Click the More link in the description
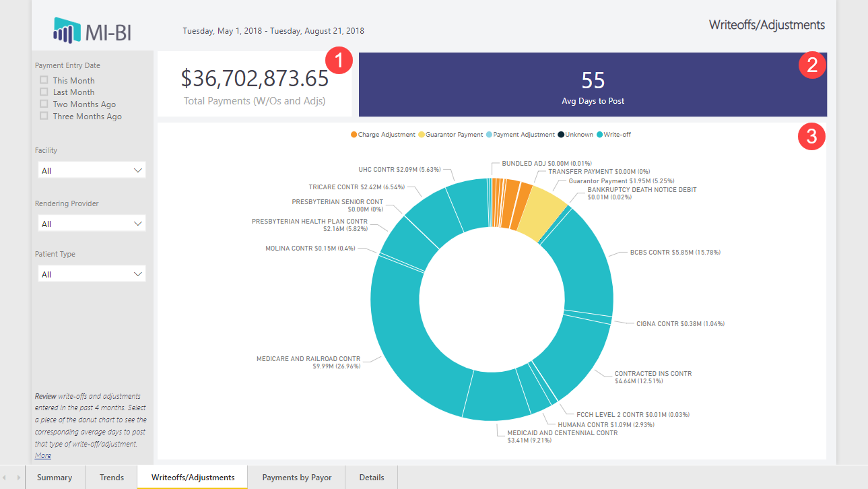Screen dimensions: 868x489 pyautogui.click(x=42, y=456)
